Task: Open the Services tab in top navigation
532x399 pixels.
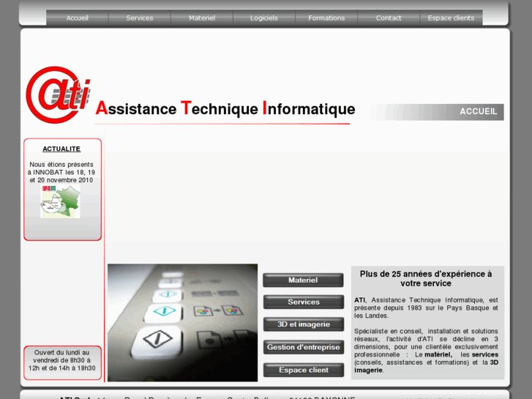Action: 140,18
